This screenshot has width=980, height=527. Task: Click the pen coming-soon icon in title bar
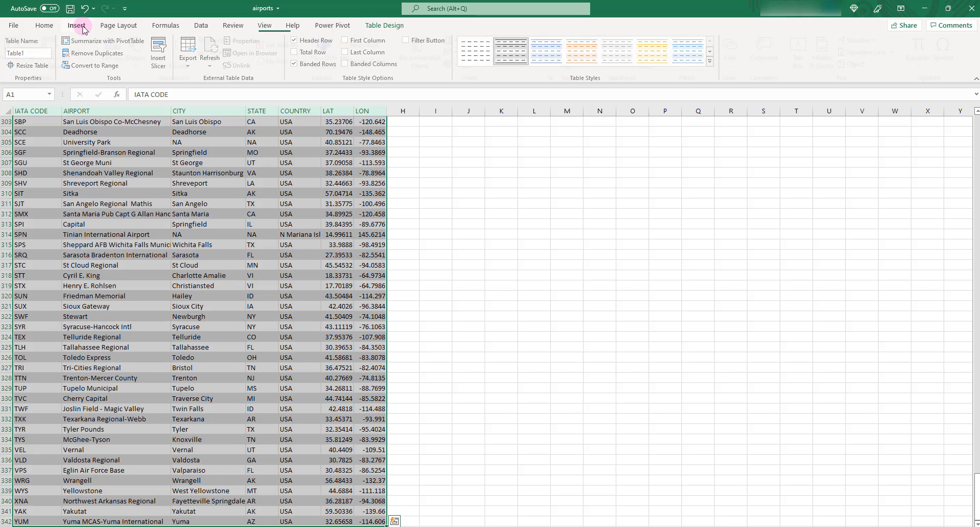tap(878, 8)
